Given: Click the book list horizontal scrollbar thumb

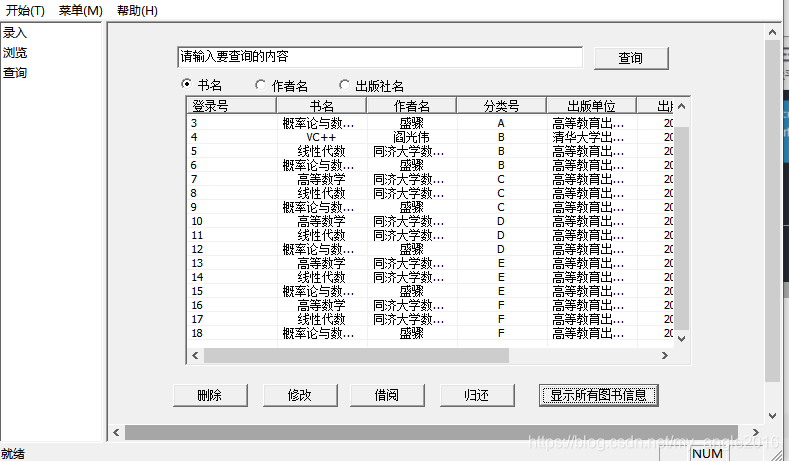Looking at the screenshot, I should coord(356,355).
